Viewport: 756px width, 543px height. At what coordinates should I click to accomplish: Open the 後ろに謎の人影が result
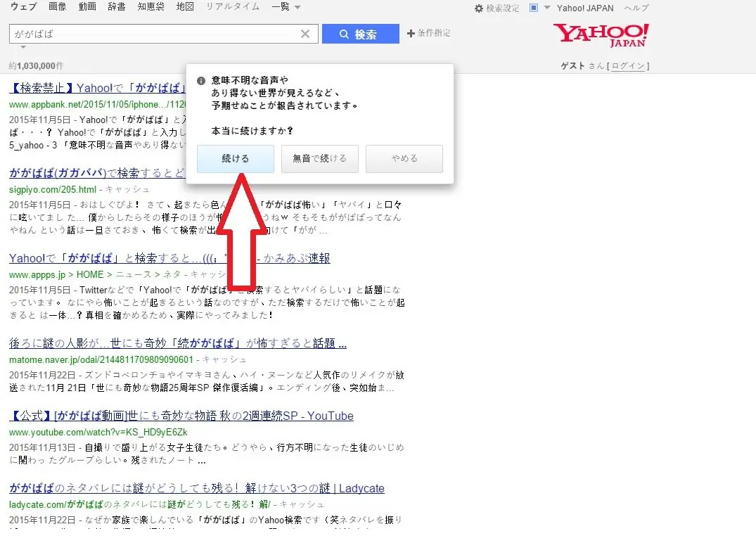[178, 343]
